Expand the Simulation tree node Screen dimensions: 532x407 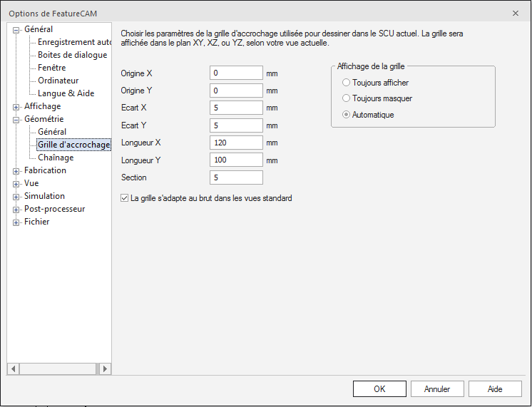coord(16,197)
